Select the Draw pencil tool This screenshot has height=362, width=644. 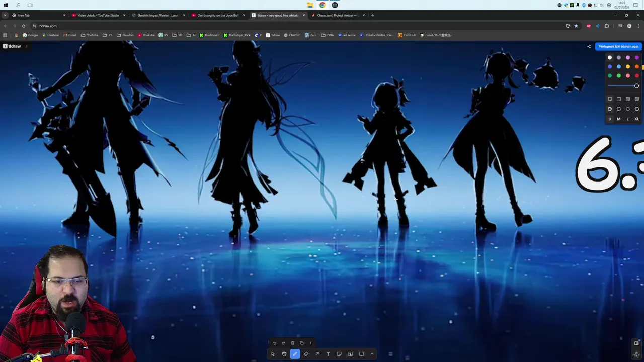tap(295, 354)
